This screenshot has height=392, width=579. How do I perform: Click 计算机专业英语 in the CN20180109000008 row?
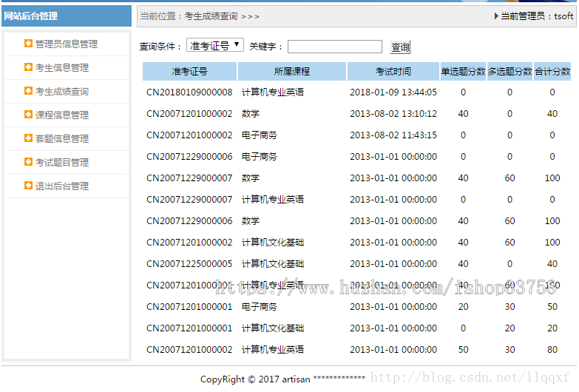click(273, 92)
